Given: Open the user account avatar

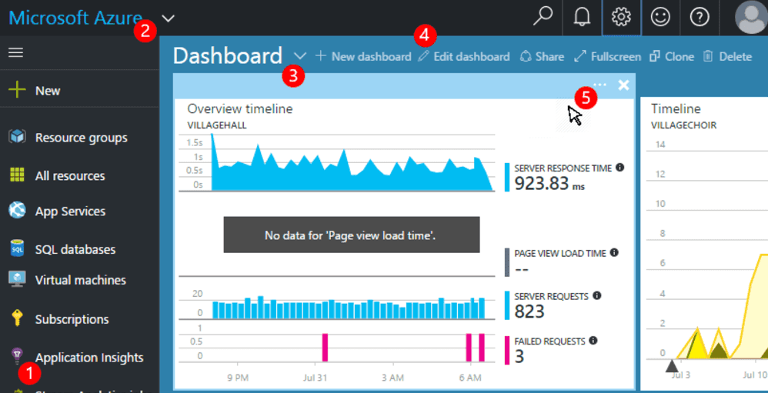Looking at the screenshot, I should point(751,18).
